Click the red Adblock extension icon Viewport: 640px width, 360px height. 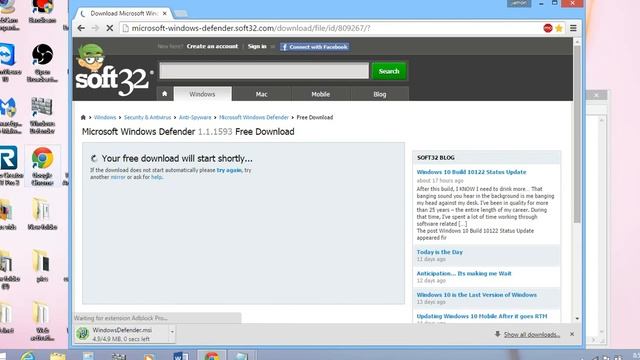(x=548, y=28)
